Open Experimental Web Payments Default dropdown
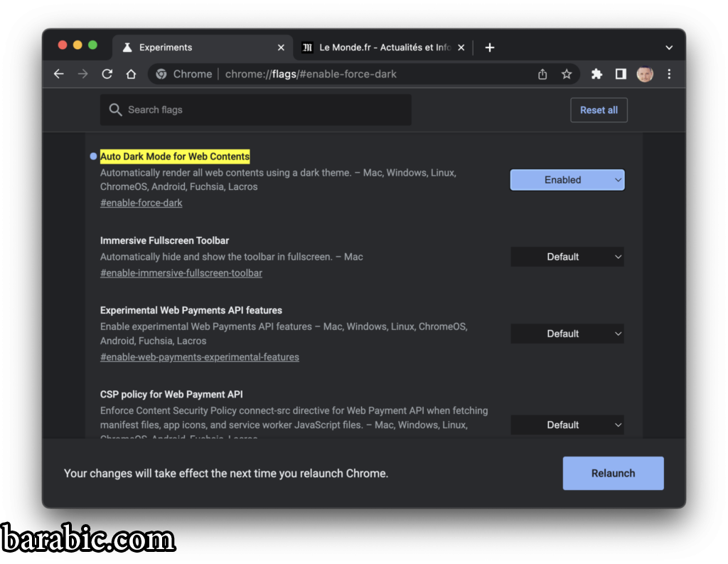The image size is (728, 564). (567, 334)
